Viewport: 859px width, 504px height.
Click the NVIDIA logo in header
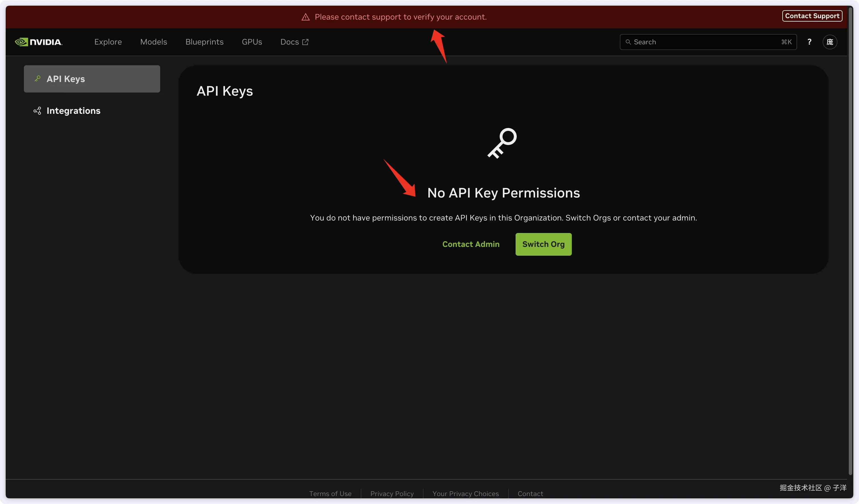(x=39, y=42)
